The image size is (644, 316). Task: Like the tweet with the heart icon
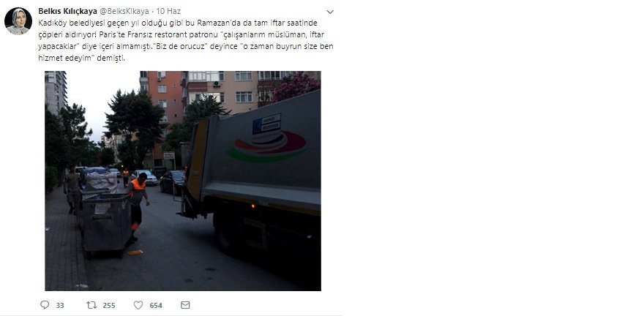coord(138,305)
